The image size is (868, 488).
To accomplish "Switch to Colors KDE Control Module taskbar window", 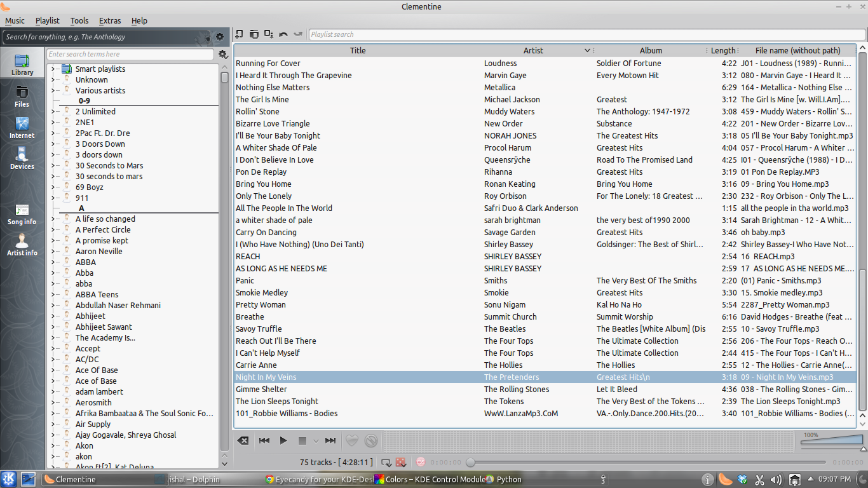I will tap(430, 479).
